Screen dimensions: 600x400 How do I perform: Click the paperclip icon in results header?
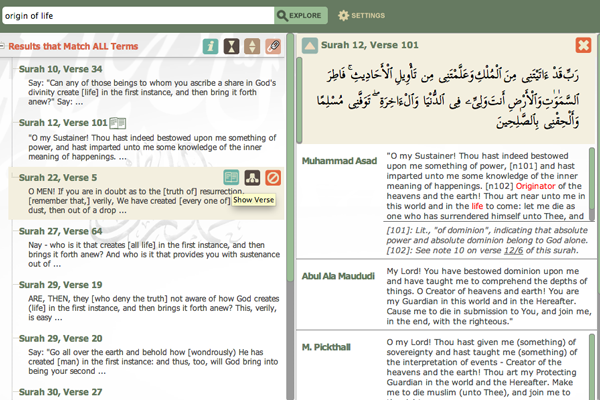(273, 46)
